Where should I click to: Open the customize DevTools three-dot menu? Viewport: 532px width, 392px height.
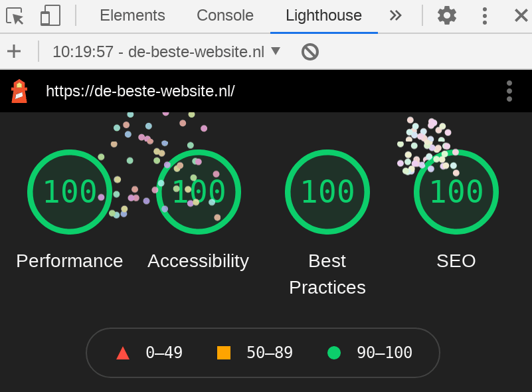(484, 15)
